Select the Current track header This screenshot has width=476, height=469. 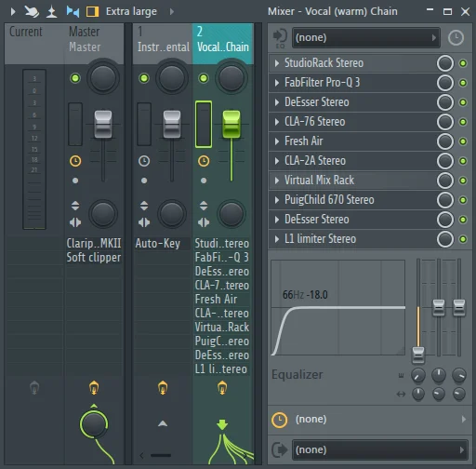pyautogui.click(x=34, y=44)
